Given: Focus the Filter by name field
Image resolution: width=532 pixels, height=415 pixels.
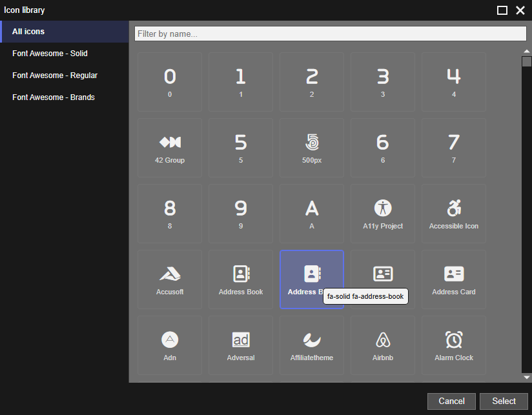Looking at the screenshot, I should coord(331,34).
